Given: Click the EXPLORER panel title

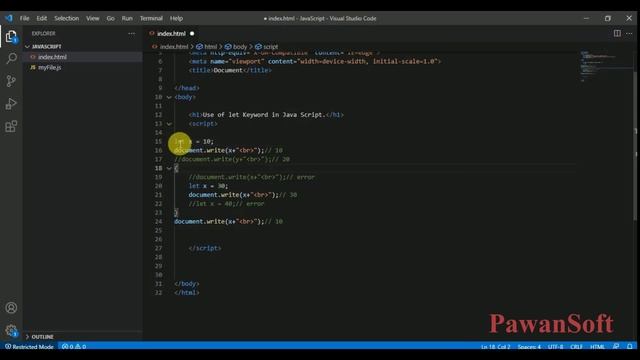Looking at the screenshot, I should coord(44,33).
